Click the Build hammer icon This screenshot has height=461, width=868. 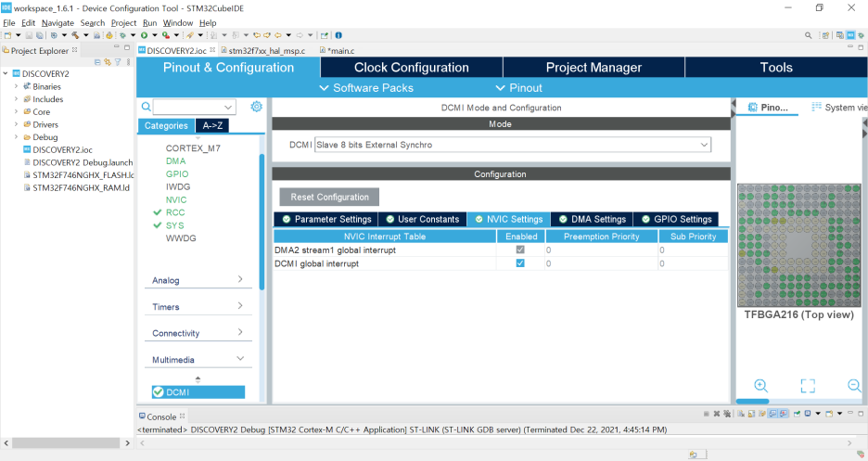point(75,35)
